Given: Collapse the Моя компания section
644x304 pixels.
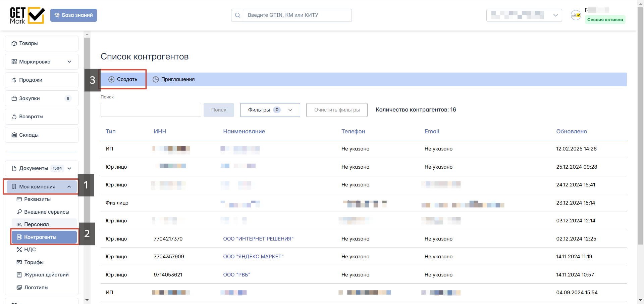Looking at the screenshot, I should (x=69, y=187).
